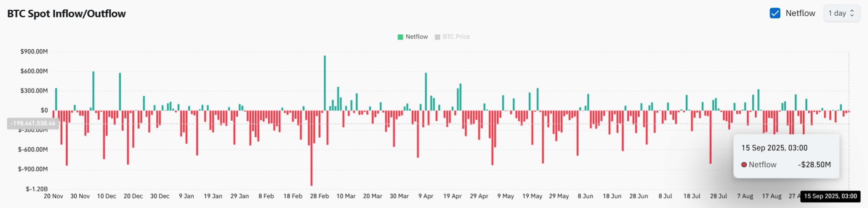Screen dimensions: 868x208
Task: Select the deepest red bar near 28 Feb
Action: (x=312, y=148)
